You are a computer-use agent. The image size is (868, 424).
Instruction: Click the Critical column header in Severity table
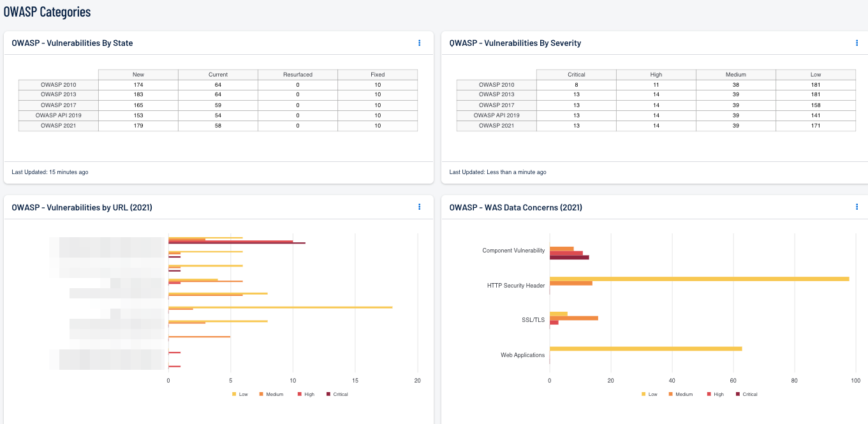click(x=577, y=75)
